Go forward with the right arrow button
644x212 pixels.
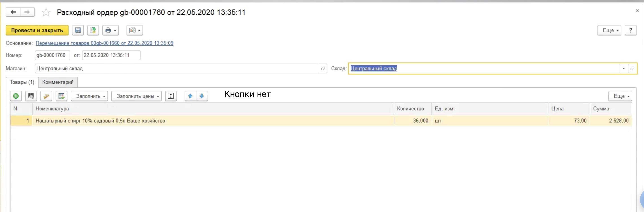coord(27,12)
